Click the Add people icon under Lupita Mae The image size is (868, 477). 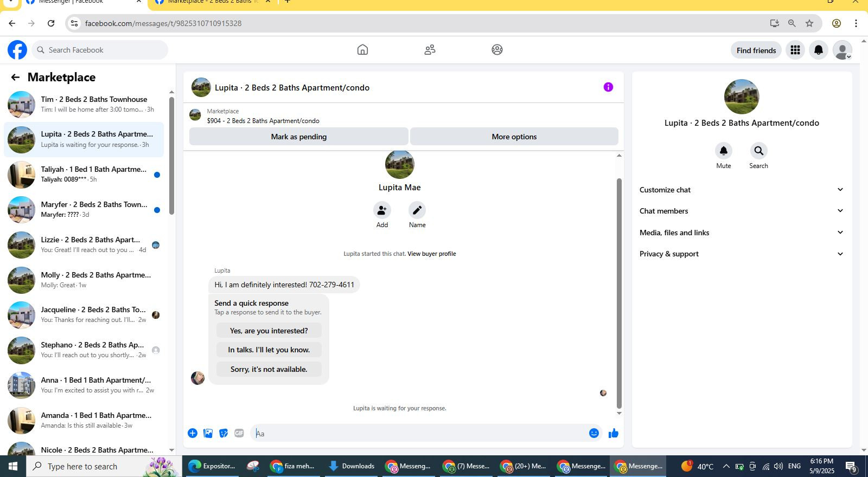pyautogui.click(x=382, y=210)
